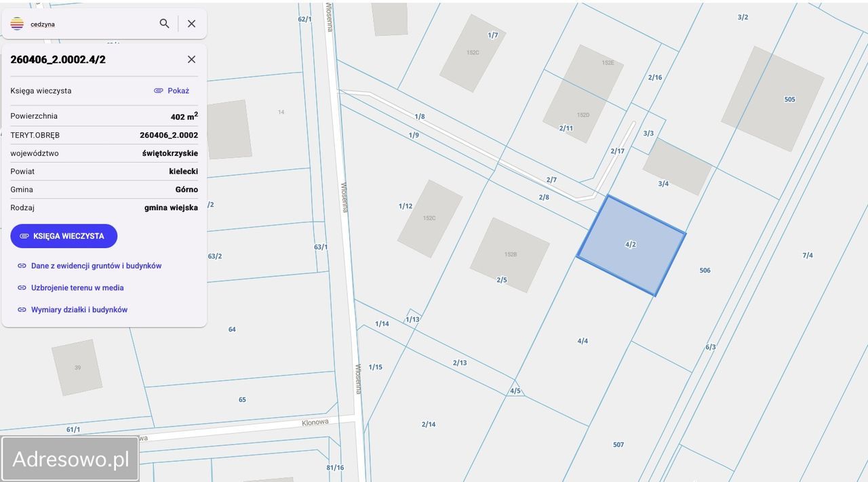Select parcel 4/4 on the map
This screenshot has height=482, width=868.
[583, 341]
